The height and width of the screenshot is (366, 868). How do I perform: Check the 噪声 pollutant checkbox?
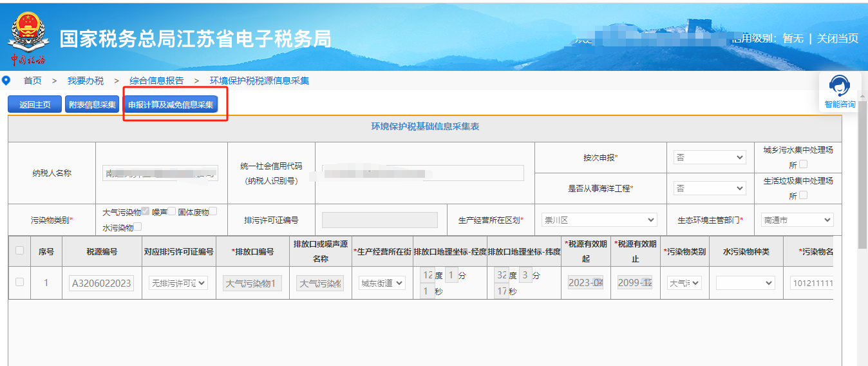pyautogui.click(x=172, y=211)
